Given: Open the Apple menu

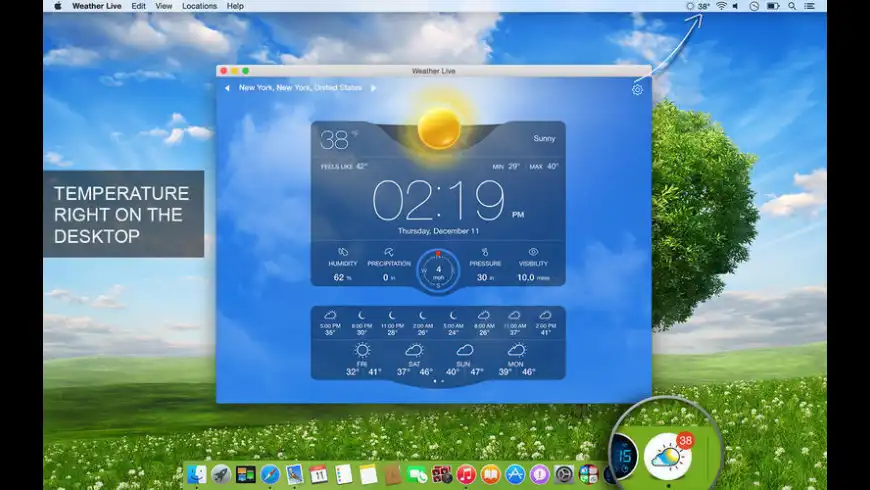Looking at the screenshot, I should pos(58,6).
